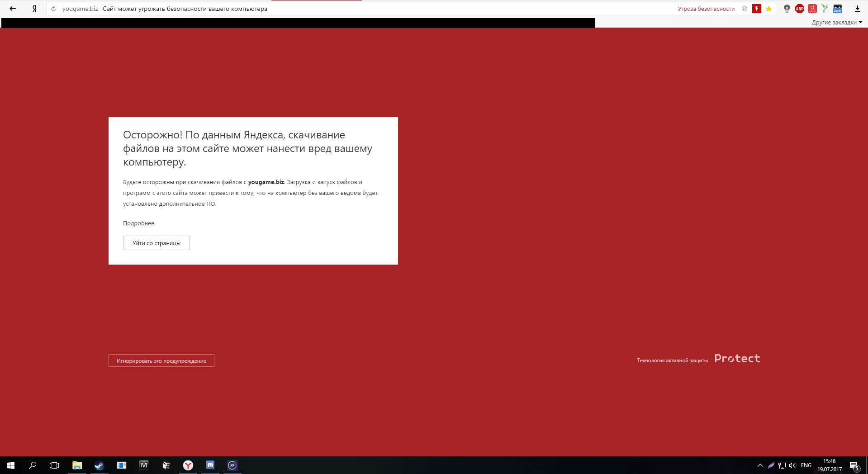This screenshot has width=868, height=474.
Task: Expand the 'Другие закладки' bookmarks dropdown
Action: (837, 22)
